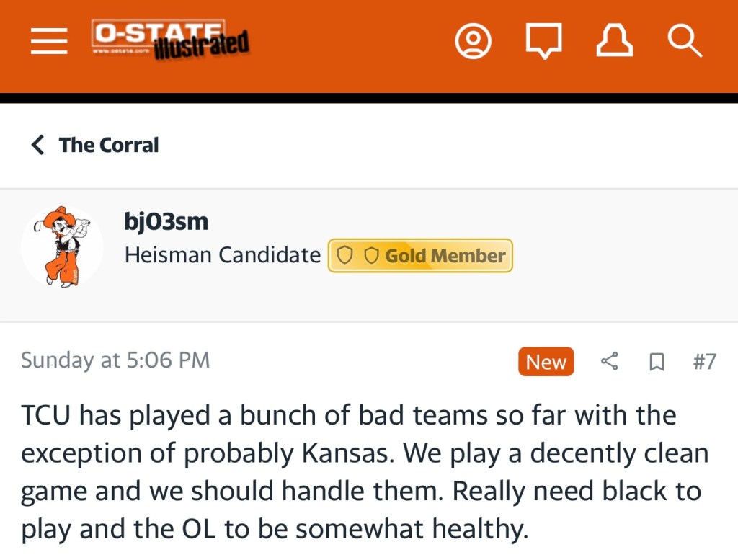Image resolution: width=738 pixels, height=560 pixels.
Task: Open the #7 post permalink
Action: click(x=704, y=361)
